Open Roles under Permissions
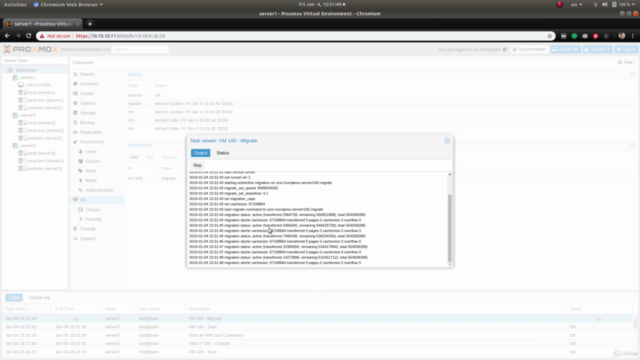Screen dimensions: 640x360 pyautogui.click(x=91, y=180)
